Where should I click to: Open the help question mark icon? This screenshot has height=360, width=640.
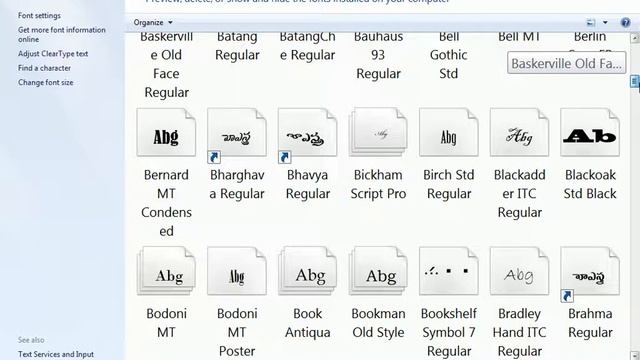625,22
